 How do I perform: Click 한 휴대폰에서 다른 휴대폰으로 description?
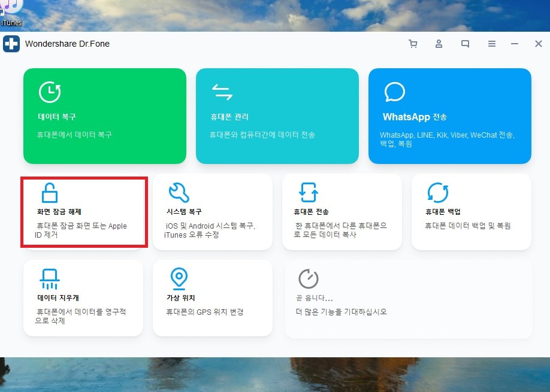coord(340,230)
